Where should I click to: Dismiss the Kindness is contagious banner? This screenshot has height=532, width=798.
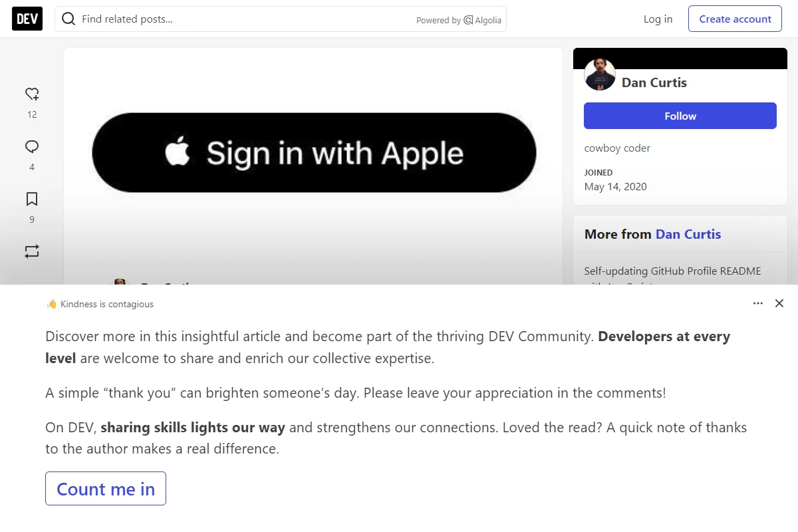[779, 303]
